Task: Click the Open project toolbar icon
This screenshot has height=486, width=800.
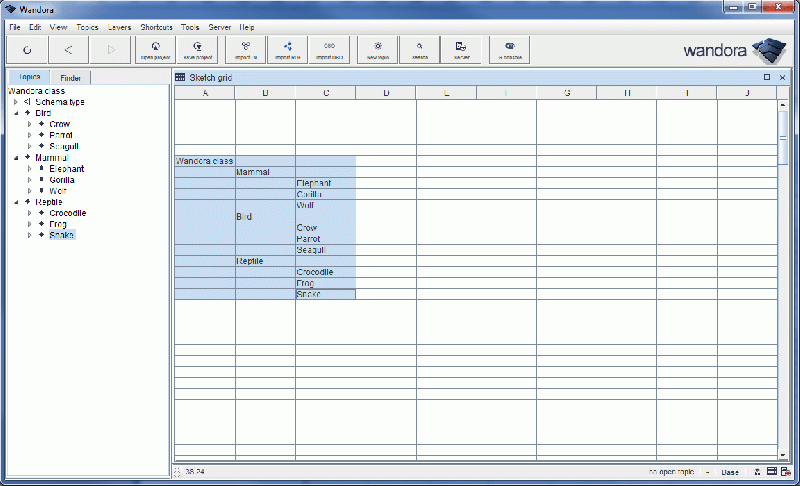Action: click(x=155, y=49)
